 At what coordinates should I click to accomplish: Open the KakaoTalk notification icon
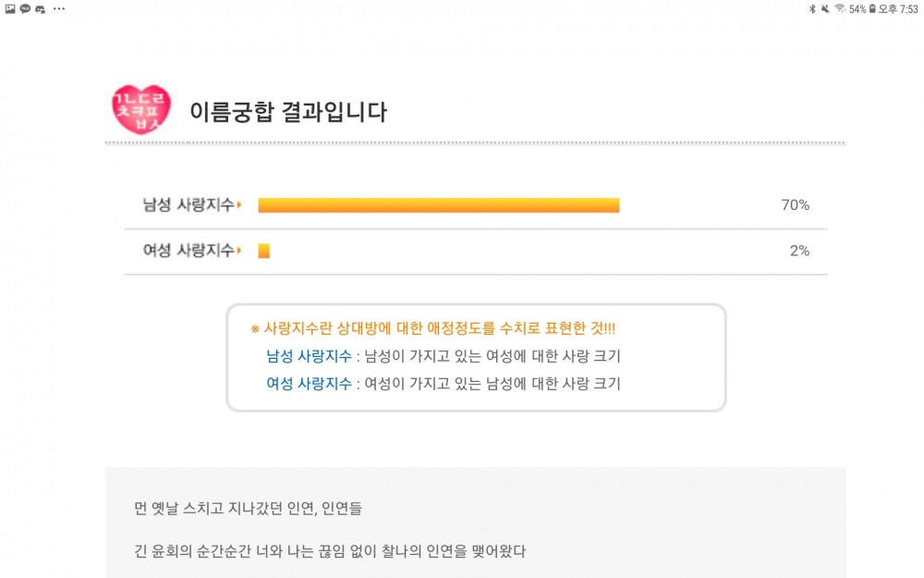25,9
